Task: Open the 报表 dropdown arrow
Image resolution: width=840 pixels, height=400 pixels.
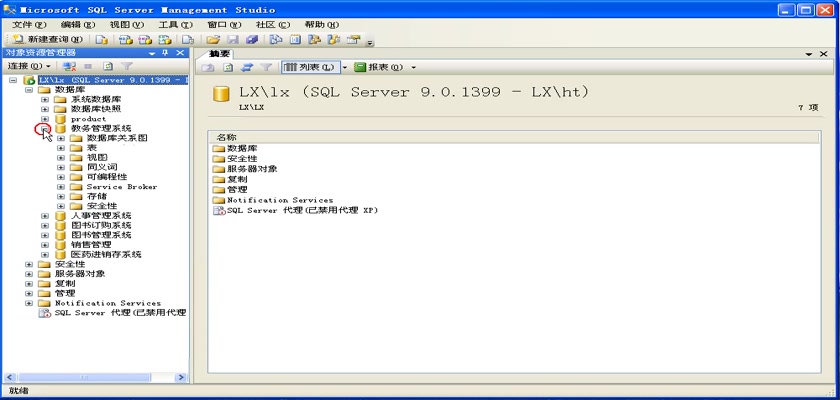Action: pyautogui.click(x=413, y=67)
